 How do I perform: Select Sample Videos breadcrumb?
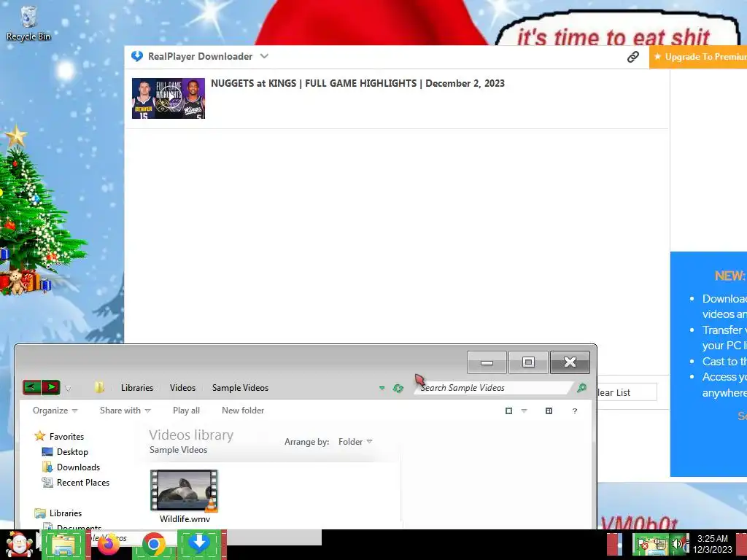[x=240, y=388]
